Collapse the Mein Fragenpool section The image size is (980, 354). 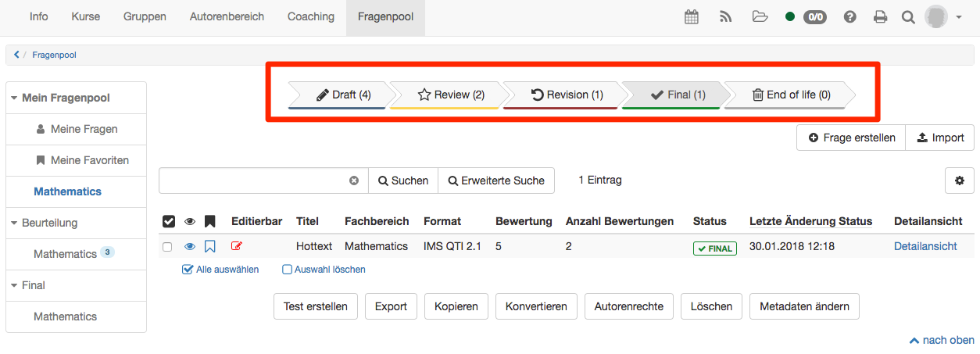point(14,98)
